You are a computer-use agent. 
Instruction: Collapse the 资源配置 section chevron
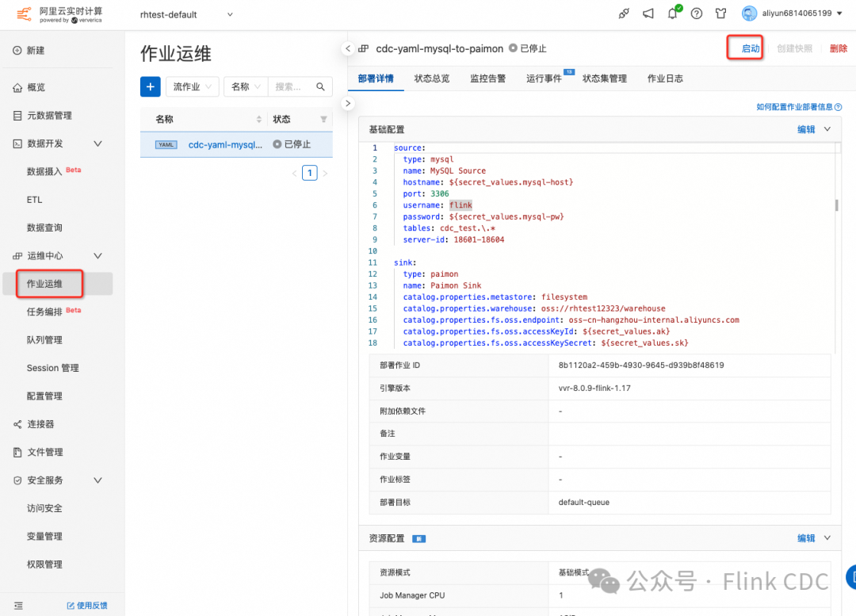(827, 538)
